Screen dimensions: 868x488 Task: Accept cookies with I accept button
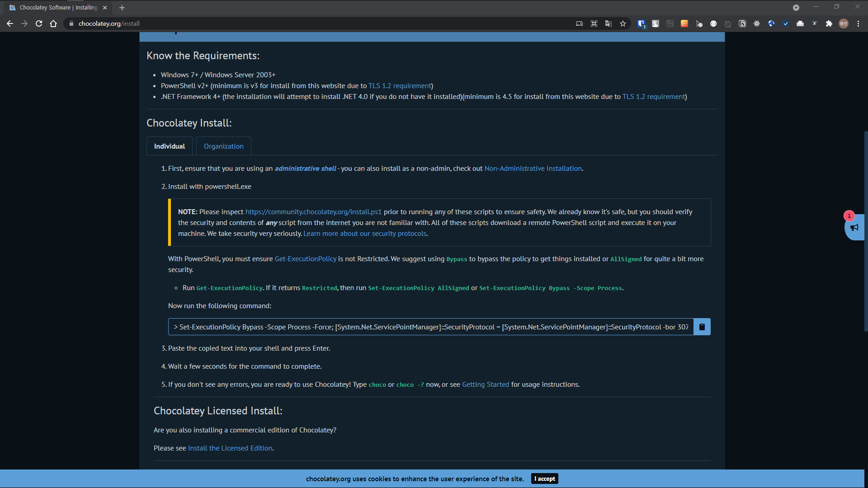[x=544, y=479]
